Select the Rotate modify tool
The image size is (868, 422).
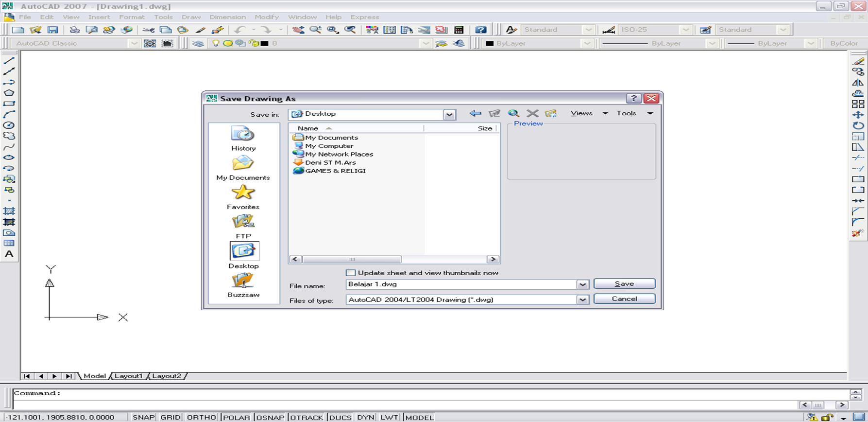pyautogui.click(x=858, y=125)
